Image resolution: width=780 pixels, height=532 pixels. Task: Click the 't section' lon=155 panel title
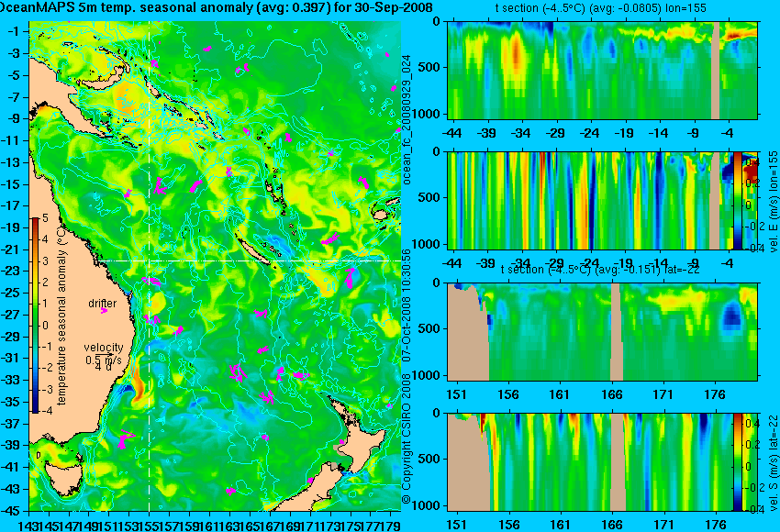click(x=601, y=8)
